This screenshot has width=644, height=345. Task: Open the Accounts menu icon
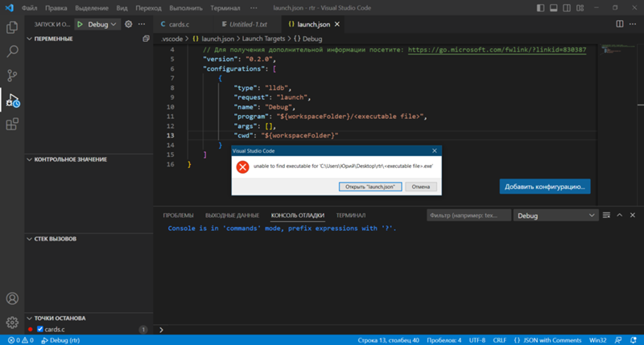(12, 298)
